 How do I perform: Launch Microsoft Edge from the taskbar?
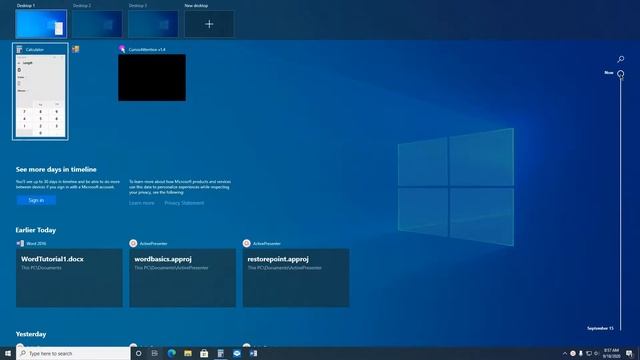(172, 353)
